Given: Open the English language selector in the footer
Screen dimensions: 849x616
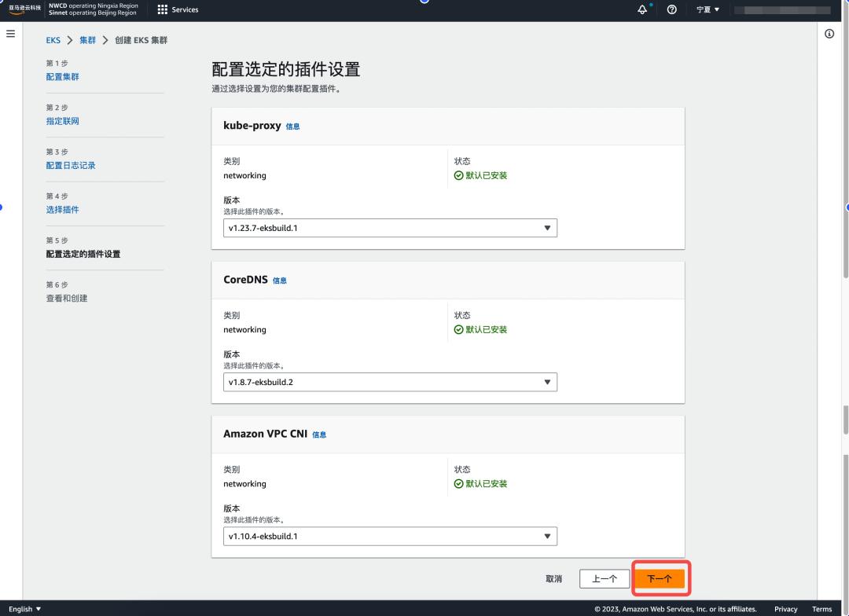Looking at the screenshot, I should point(22,608).
